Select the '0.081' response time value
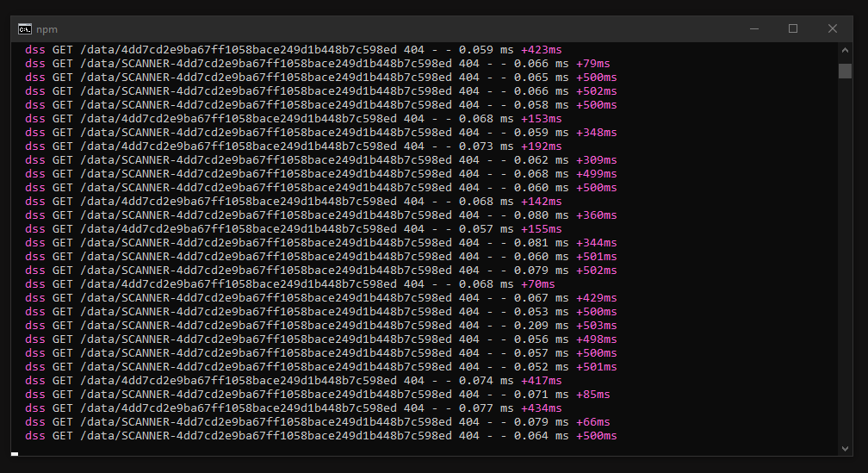Image resolution: width=868 pixels, height=473 pixels. pos(530,243)
